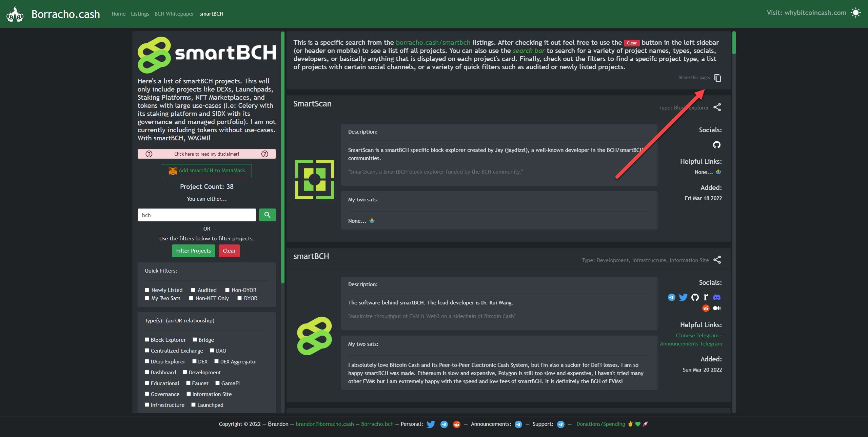This screenshot has width=868, height=437.
Task: Tick the Information Site checkbox
Action: [189, 394]
